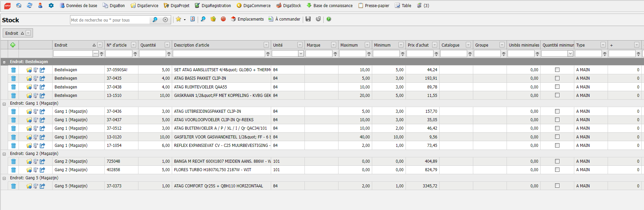Open Base de connaissance
The height and width of the screenshot is (210, 644).
click(330, 5)
